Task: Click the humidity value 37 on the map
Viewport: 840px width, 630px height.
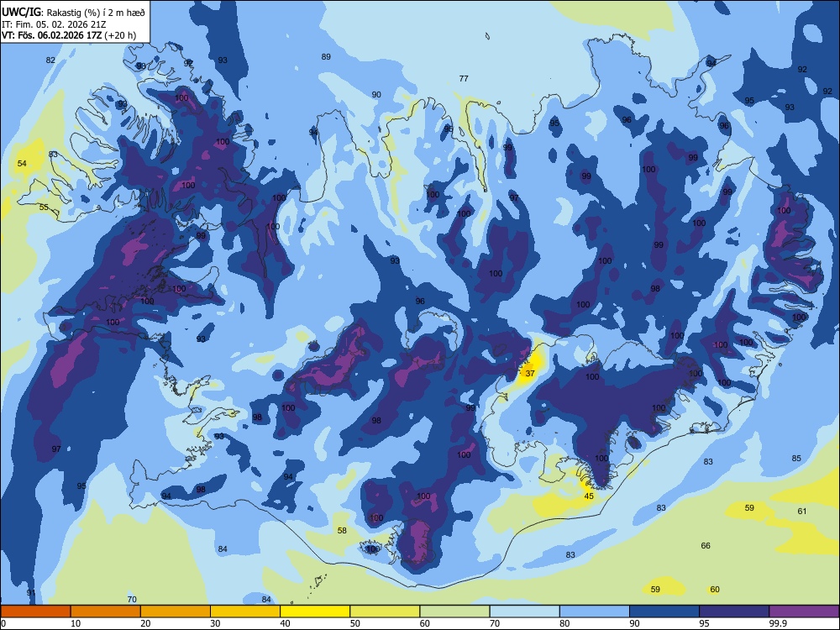Action: coord(530,374)
